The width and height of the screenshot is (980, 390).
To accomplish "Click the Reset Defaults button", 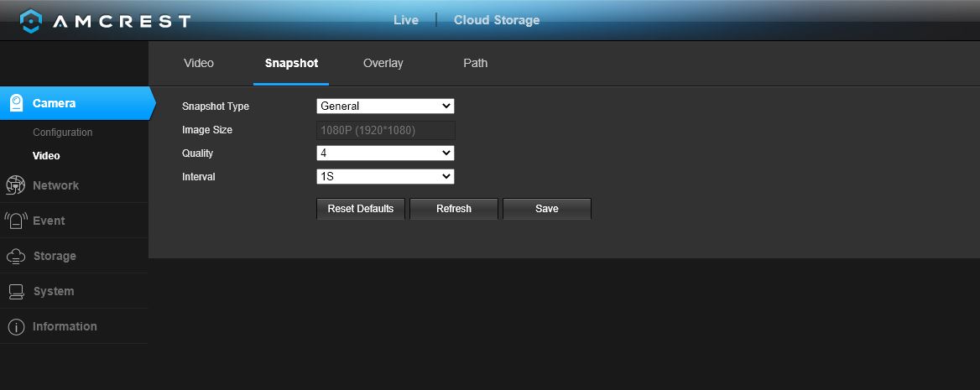I will pyautogui.click(x=361, y=209).
